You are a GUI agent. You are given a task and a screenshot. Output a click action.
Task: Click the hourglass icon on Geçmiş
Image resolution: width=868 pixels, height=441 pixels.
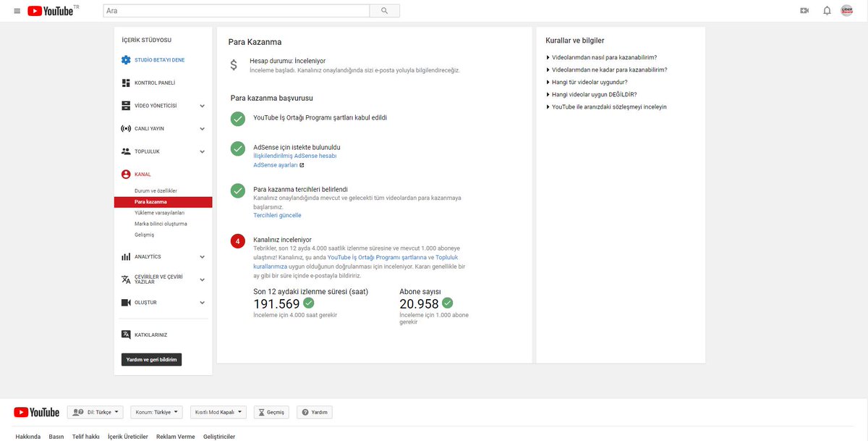point(261,412)
